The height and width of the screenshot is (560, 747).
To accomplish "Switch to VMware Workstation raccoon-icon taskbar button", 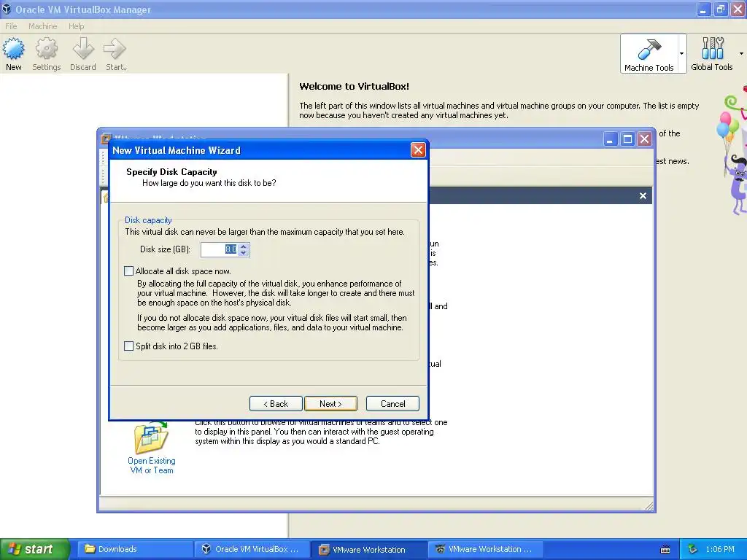I will pos(486,549).
